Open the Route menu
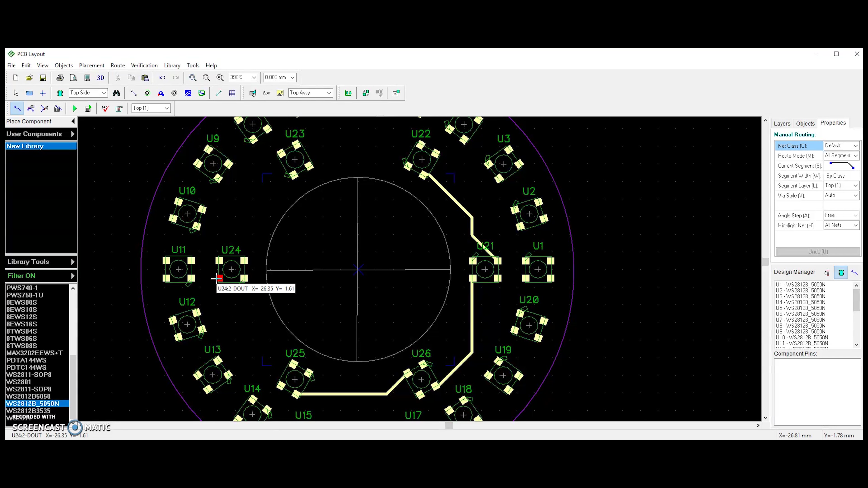This screenshot has height=488, width=868. point(117,65)
